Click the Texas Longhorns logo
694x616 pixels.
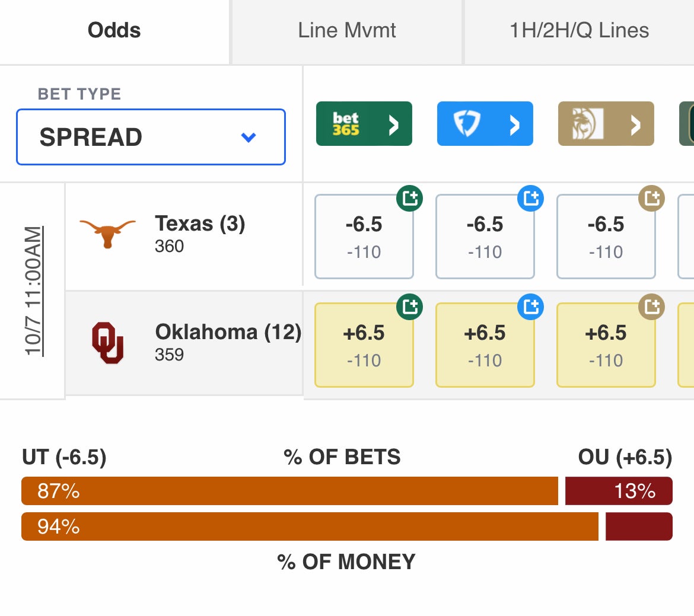point(107,234)
